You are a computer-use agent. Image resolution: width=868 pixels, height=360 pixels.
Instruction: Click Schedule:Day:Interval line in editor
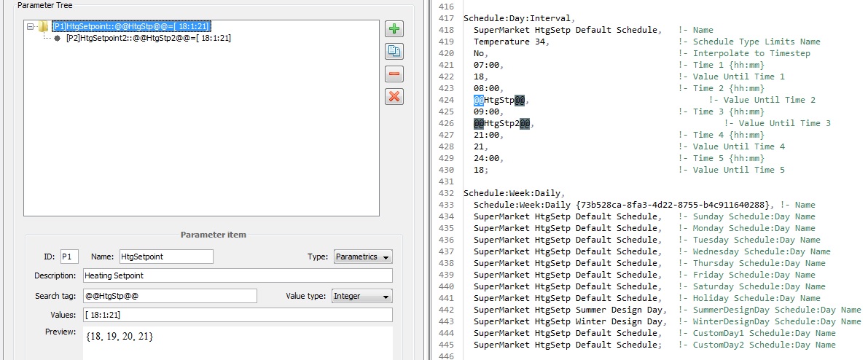click(519, 18)
